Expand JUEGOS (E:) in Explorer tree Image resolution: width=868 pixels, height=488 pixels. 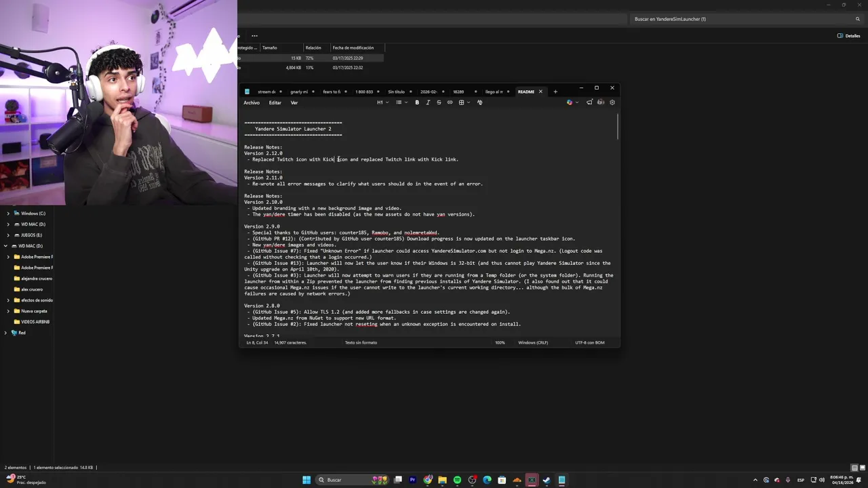pos(8,235)
